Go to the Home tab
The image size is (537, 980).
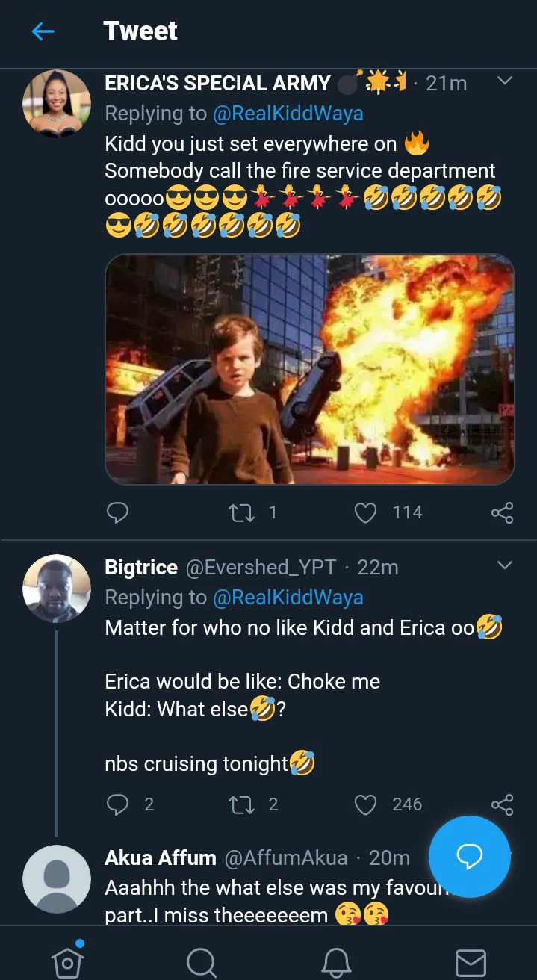click(x=67, y=961)
